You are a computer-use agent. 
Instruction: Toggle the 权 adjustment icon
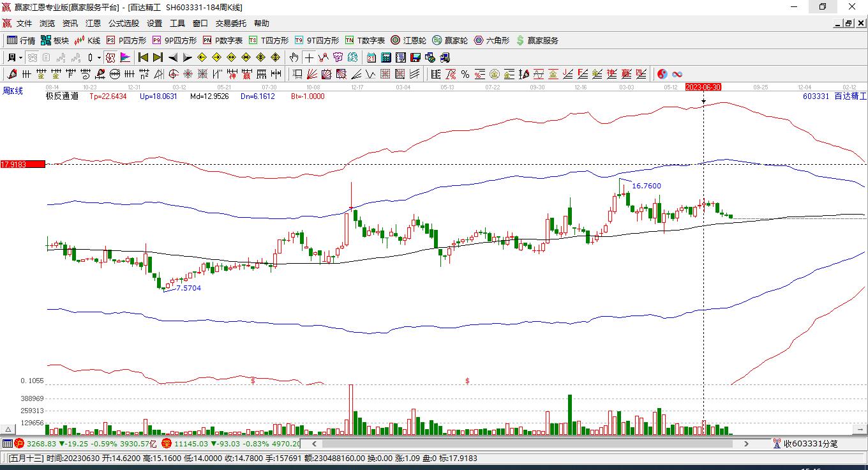click(110, 57)
